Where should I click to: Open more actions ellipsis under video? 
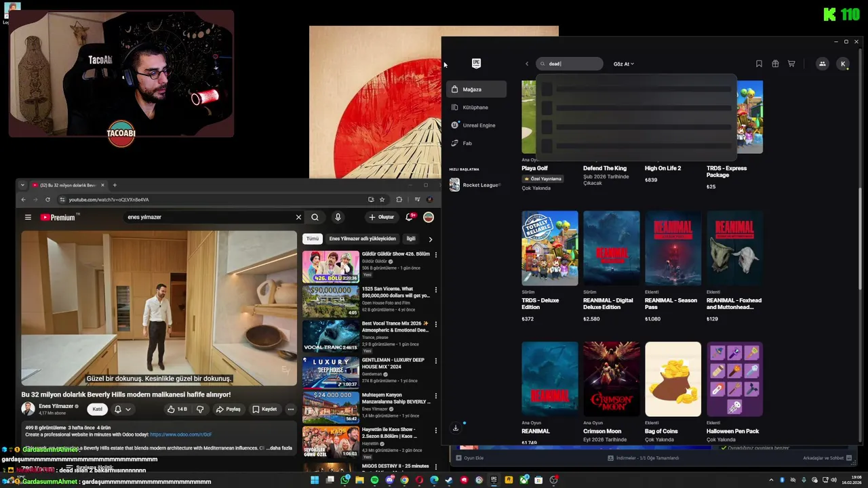coord(291,409)
